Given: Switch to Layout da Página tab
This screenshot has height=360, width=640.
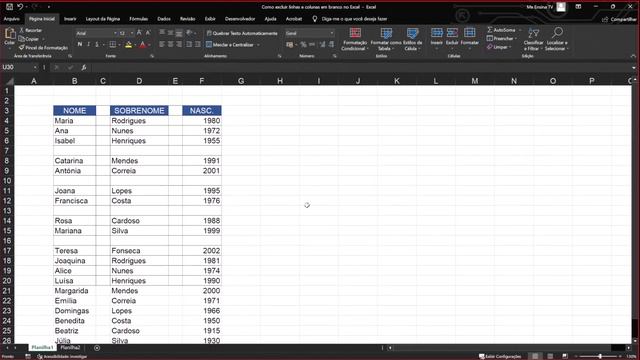Looking at the screenshot, I should point(102,19).
